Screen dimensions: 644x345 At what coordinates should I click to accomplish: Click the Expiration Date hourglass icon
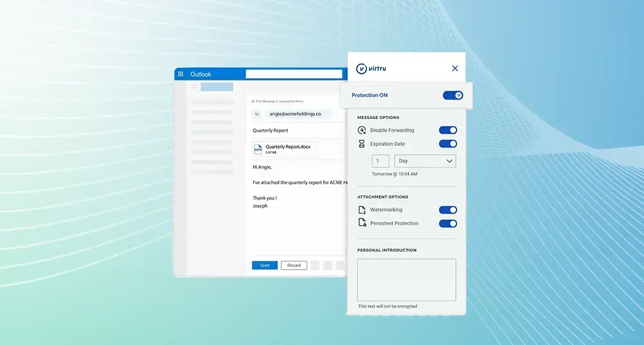pyautogui.click(x=362, y=144)
